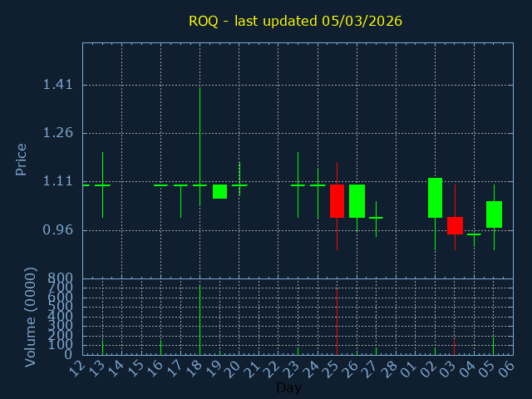532x399 pixels.
Task: Select the 1.41 price axis label
Action: [57, 85]
